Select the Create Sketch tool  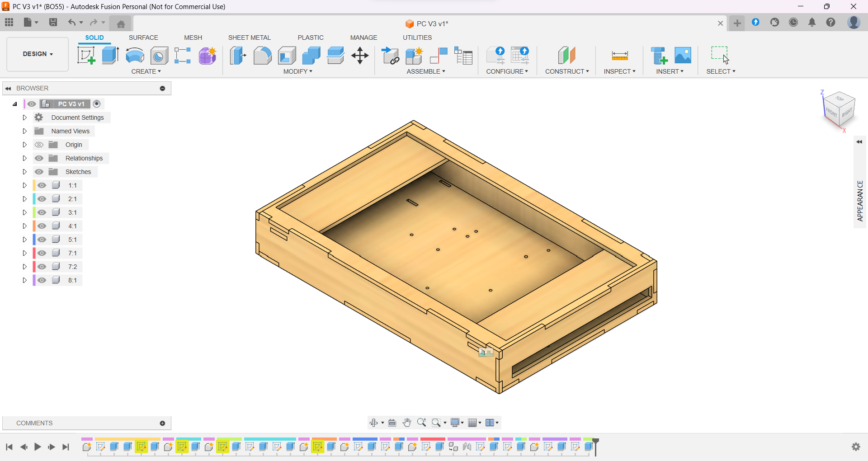(x=86, y=56)
